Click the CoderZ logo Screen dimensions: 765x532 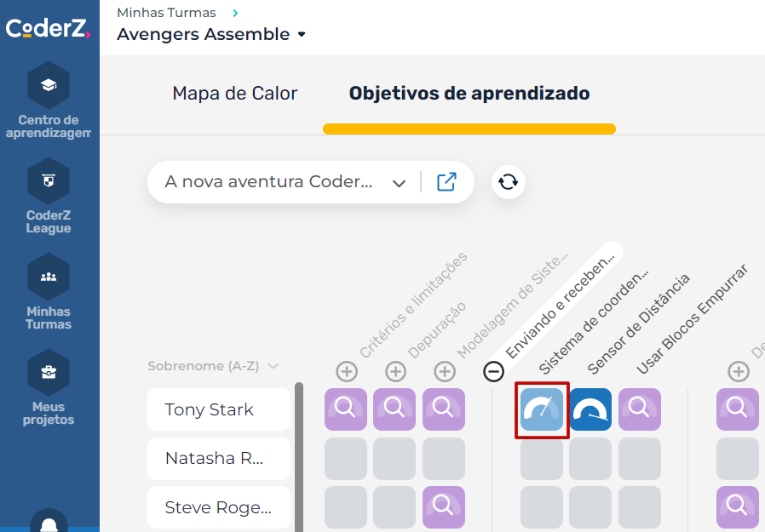click(48, 29)
